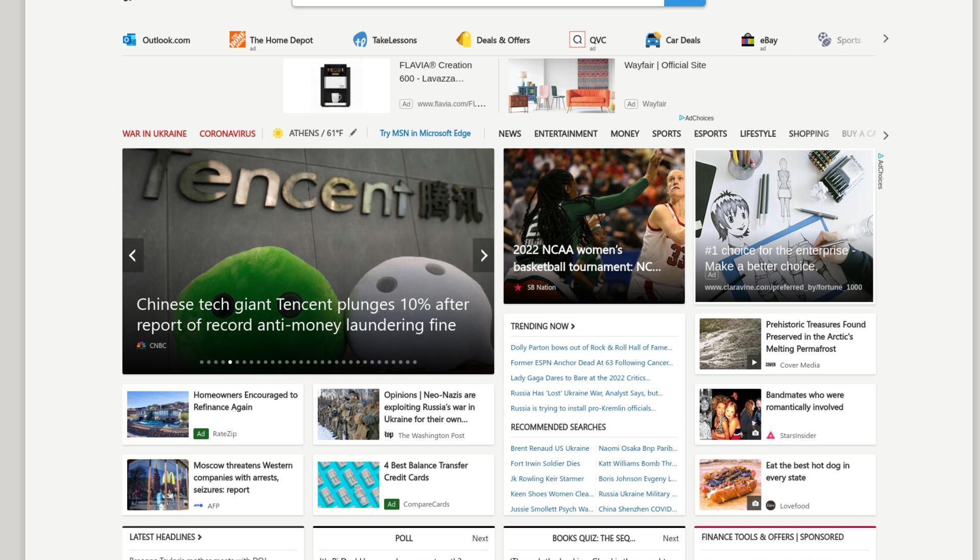Viewport: 980px width, 560px height.
Task: Go to the News section
Action: [x=509, y=134]
